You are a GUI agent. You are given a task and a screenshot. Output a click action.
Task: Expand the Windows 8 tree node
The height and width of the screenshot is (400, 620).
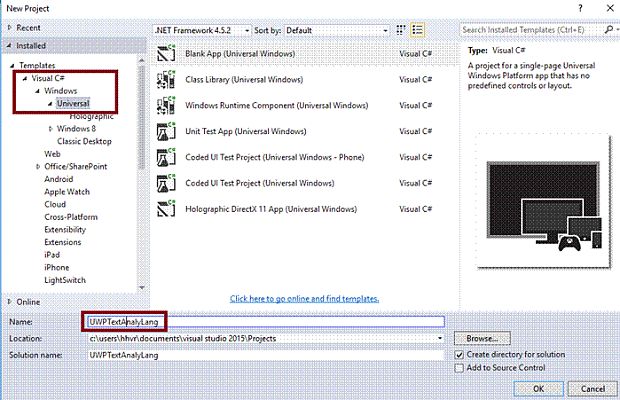[50, 129]
